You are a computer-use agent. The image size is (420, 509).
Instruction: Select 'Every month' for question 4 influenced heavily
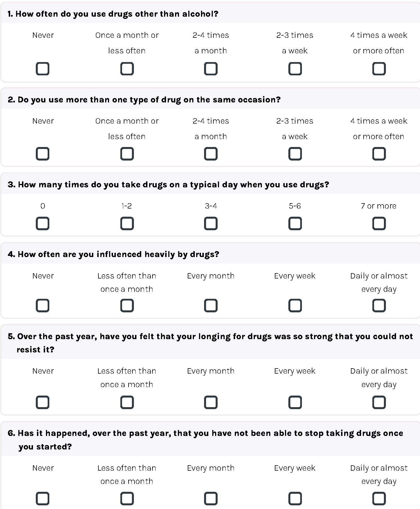211,306
